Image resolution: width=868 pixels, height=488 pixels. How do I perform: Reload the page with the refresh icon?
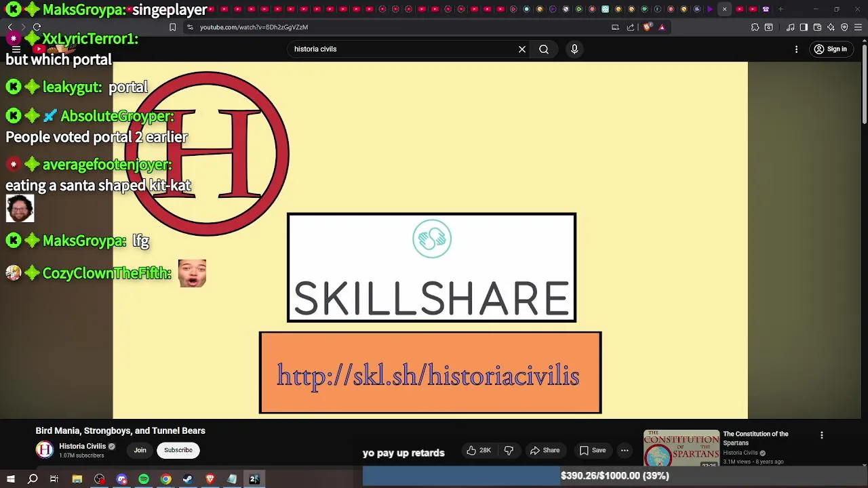(x=37, y=27)
